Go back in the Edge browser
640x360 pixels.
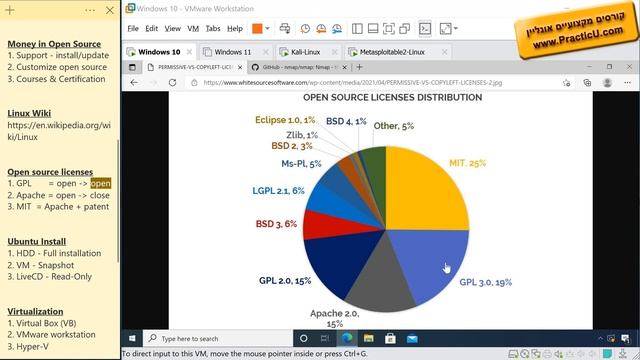(134, 82)
